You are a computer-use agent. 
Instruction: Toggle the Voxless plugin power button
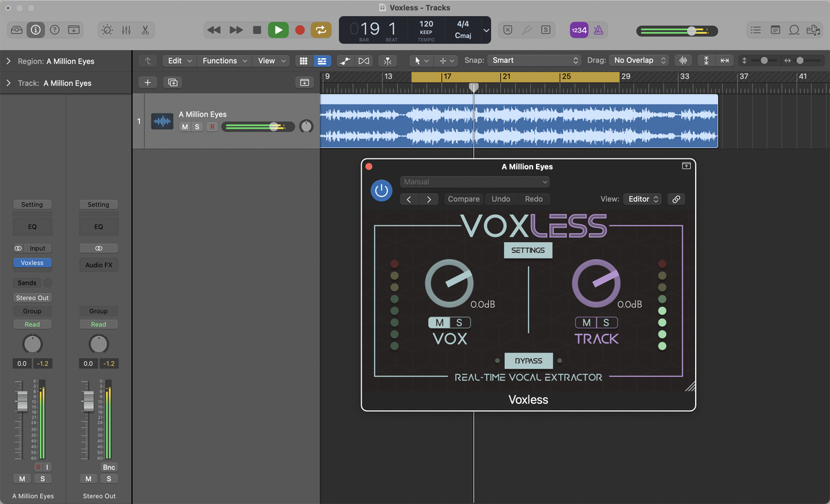381,190
